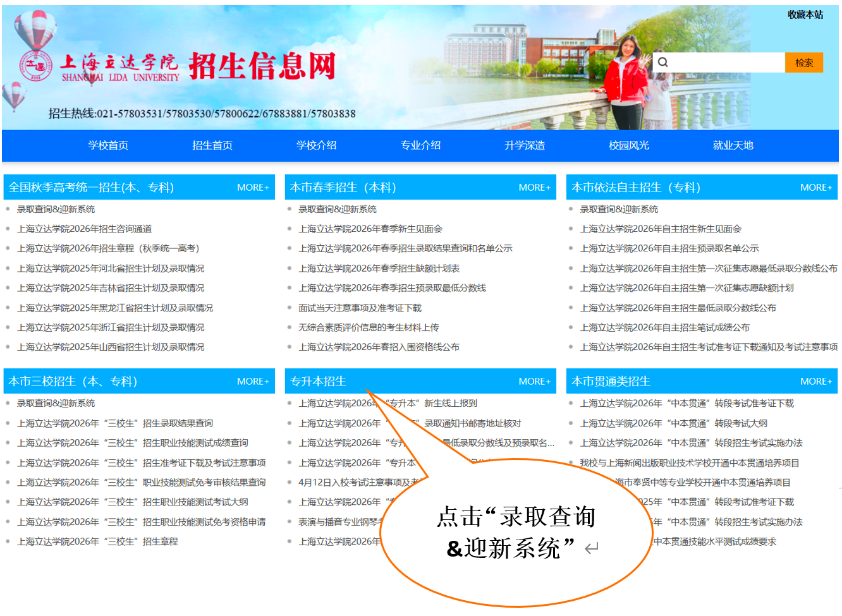Open 2026年春季新生见面会 link
This screenshot has height=616, width=842.
[x=370, y=229]
